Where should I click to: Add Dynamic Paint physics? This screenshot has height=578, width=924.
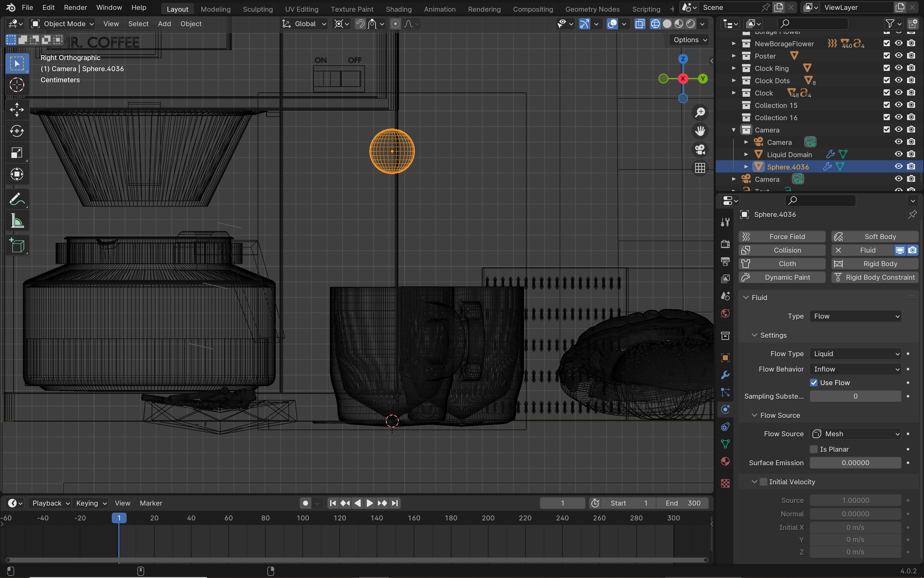(x=782, y=277)
